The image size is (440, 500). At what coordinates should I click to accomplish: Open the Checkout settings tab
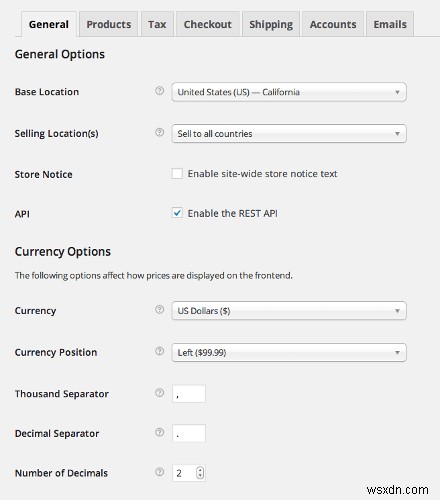[x=208, y=24]
